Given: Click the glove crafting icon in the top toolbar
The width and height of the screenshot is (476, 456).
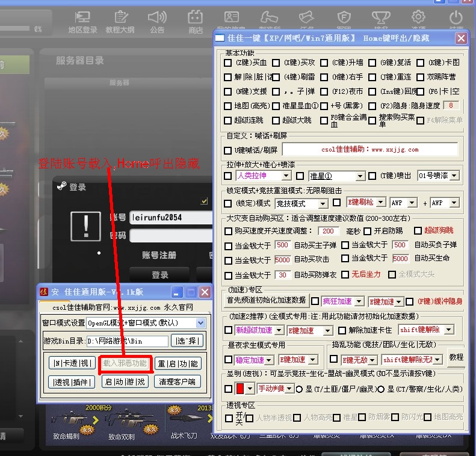Looking at the screenshot, I should tap(269, 17).
